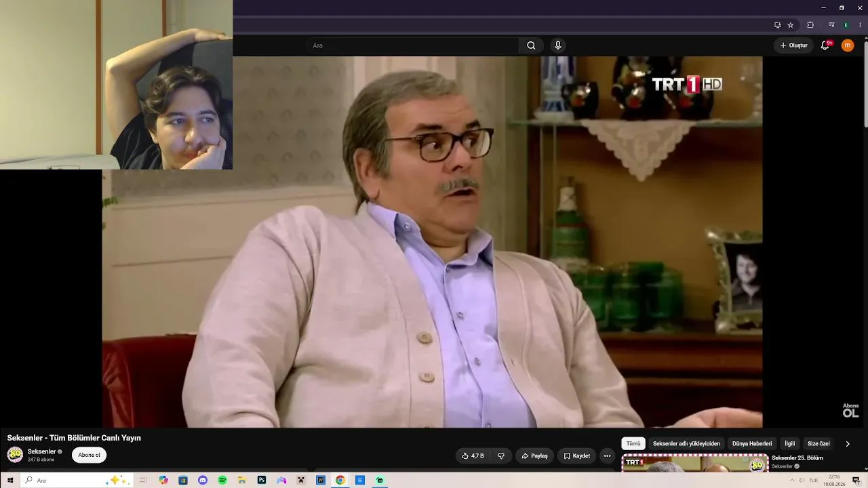
Task: Click the '247 B abone' subscriber count
Action: [41, 460]
